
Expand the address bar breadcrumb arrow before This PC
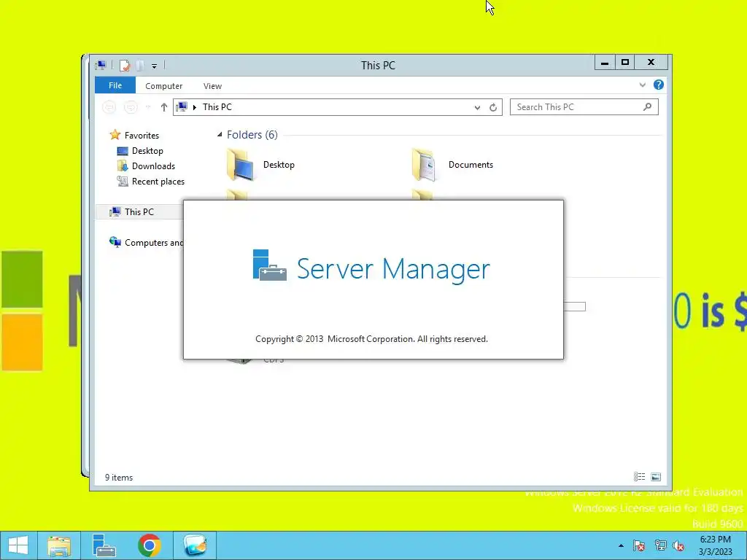coord(194,107)
